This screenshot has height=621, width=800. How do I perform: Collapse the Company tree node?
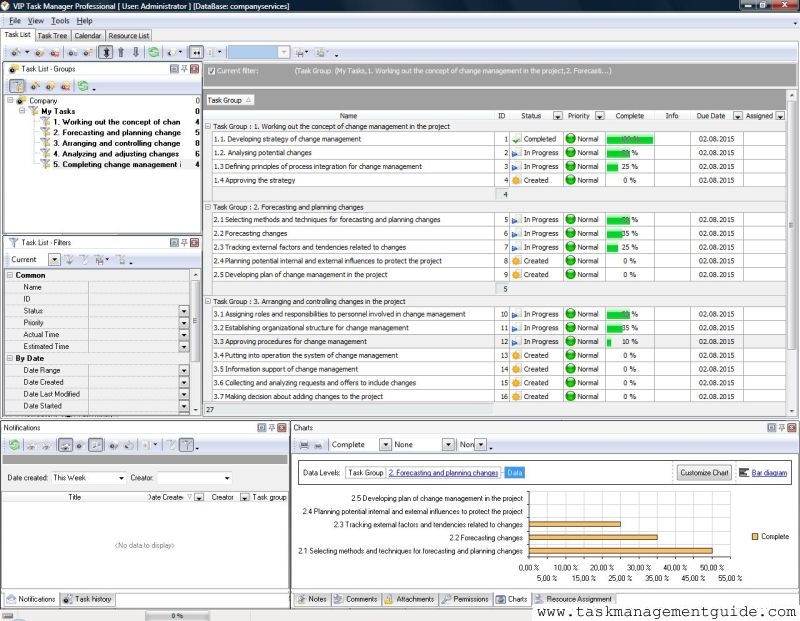(10, 101)
